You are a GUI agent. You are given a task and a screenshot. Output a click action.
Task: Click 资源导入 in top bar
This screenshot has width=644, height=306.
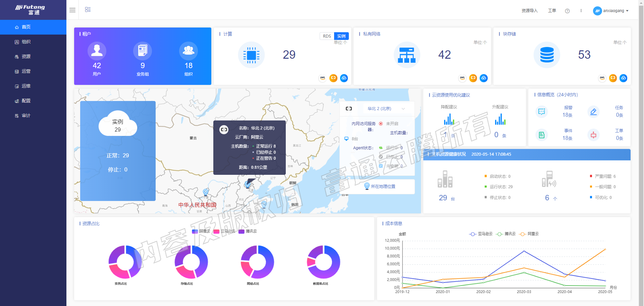[530, 11]
